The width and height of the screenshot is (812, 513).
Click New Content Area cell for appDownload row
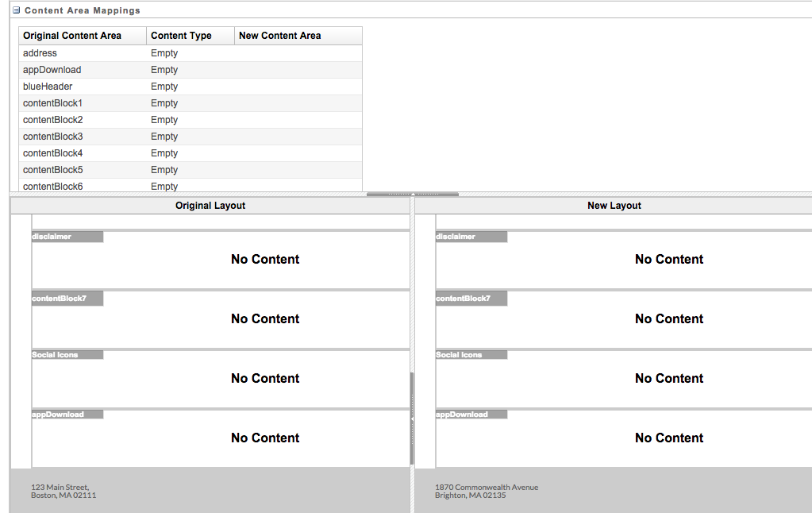click(298, 70)
